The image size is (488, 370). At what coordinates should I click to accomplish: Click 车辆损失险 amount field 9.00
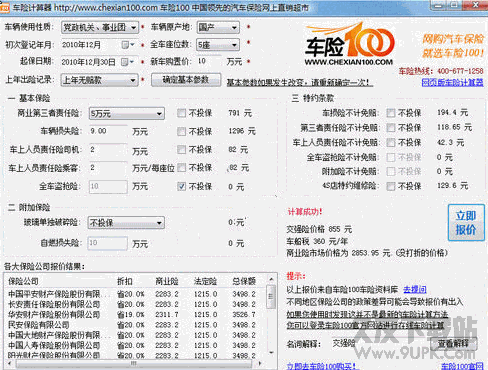[108, 131]
